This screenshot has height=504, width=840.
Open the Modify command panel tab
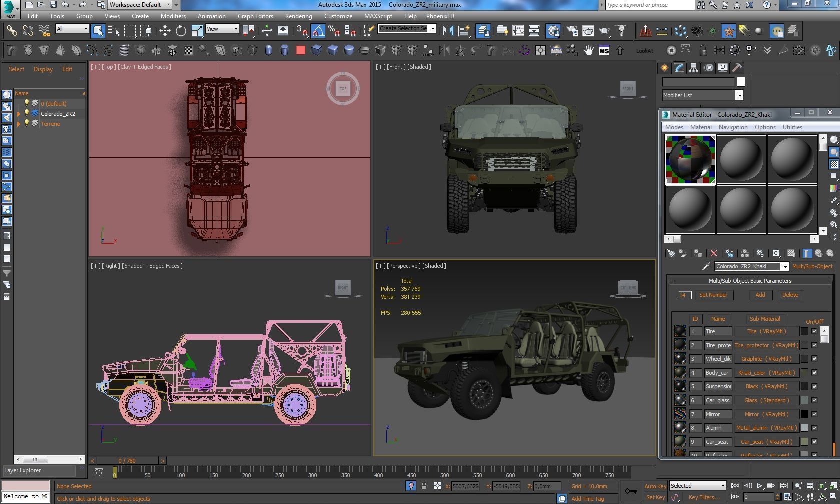click(x=679, y=68)
